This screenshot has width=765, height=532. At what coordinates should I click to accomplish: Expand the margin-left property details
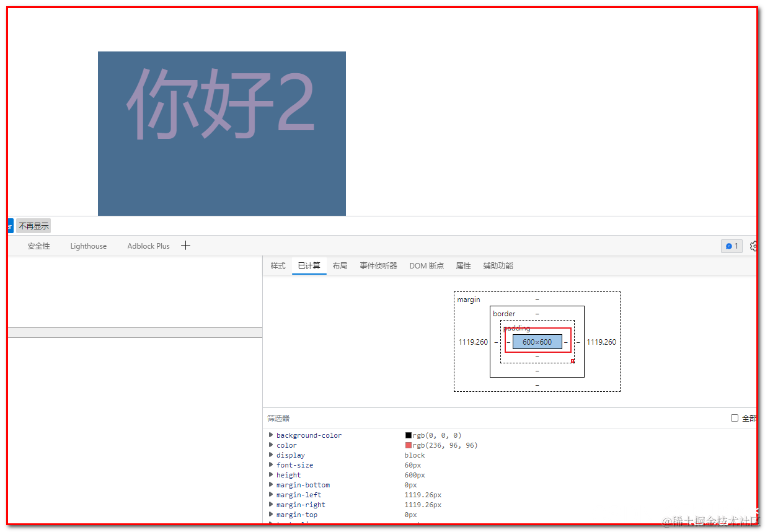tap(271, 494)
